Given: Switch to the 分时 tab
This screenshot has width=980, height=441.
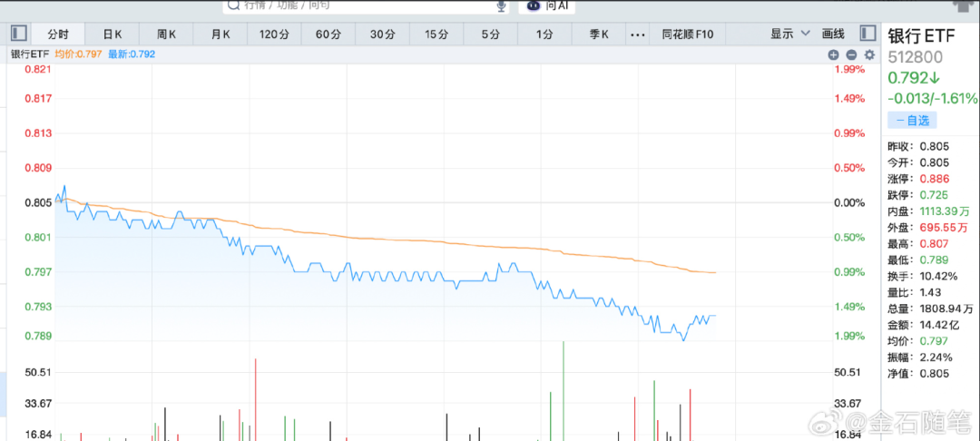Looking at the screenshot, I should pos(57,34).
